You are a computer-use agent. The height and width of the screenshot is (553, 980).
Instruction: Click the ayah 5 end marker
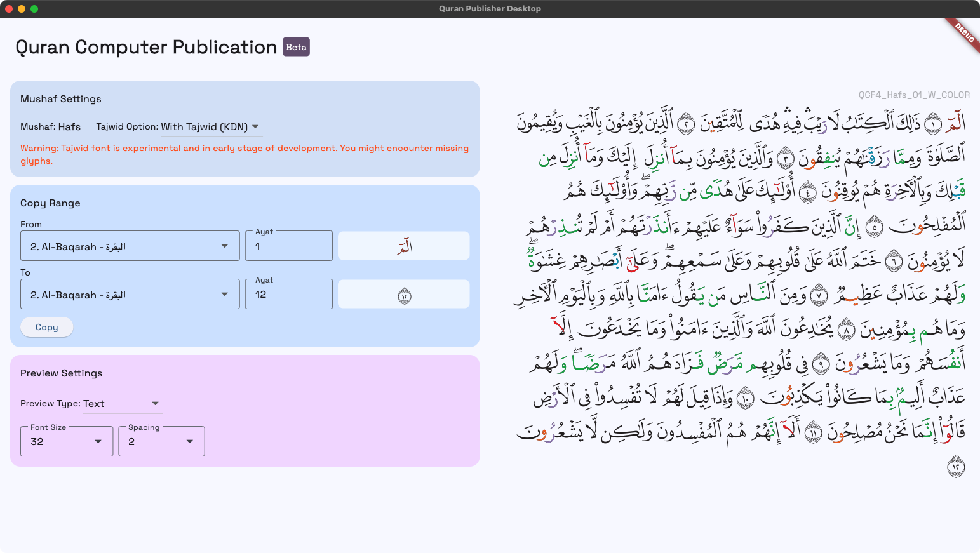tap(875, 227)
